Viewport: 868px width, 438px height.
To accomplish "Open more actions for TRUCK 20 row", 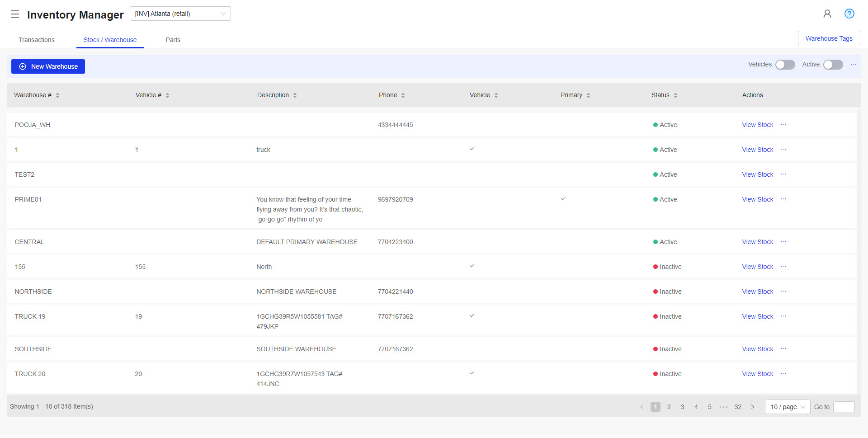I will pos(783,373).
